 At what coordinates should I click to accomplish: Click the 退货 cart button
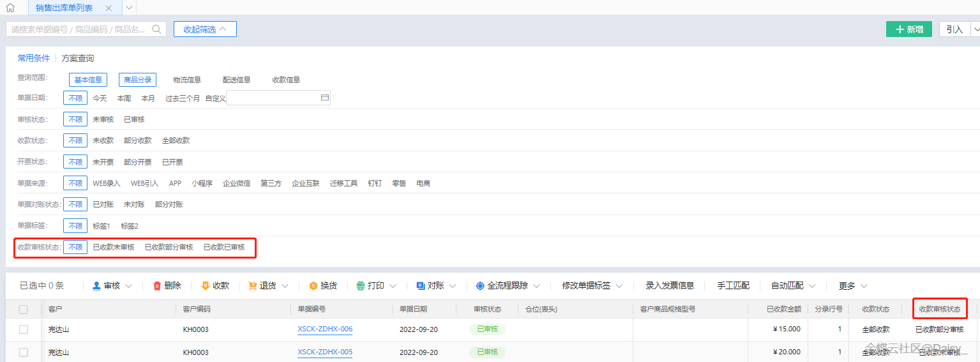point(262,285)
